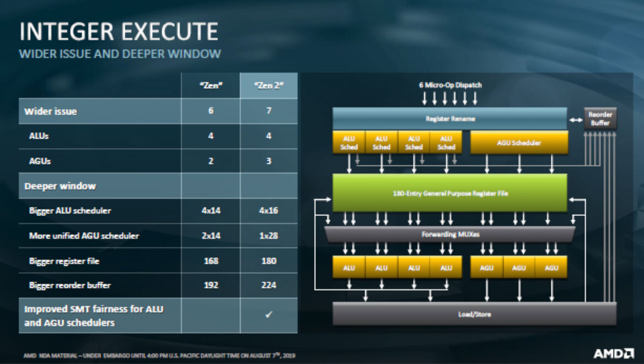The height and width of the screenshot is (364, 644).
Task: Click the INTEGER EXECUTE slide title
Action: click(x=119, y=31)
